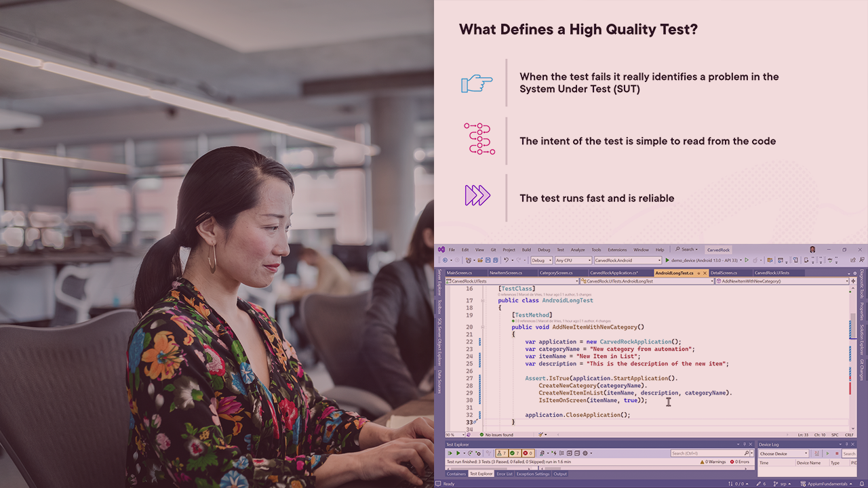Image resolution: width=868 pixels, height=488 pixels.
Task: Run all tests in Test Explorer
Action: pyautogui.click(x=450, y=453)
